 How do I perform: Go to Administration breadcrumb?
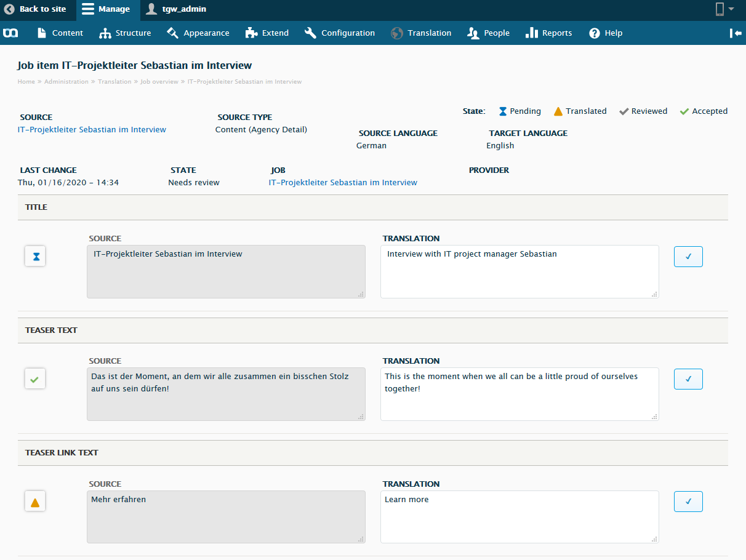click(66, 82)
